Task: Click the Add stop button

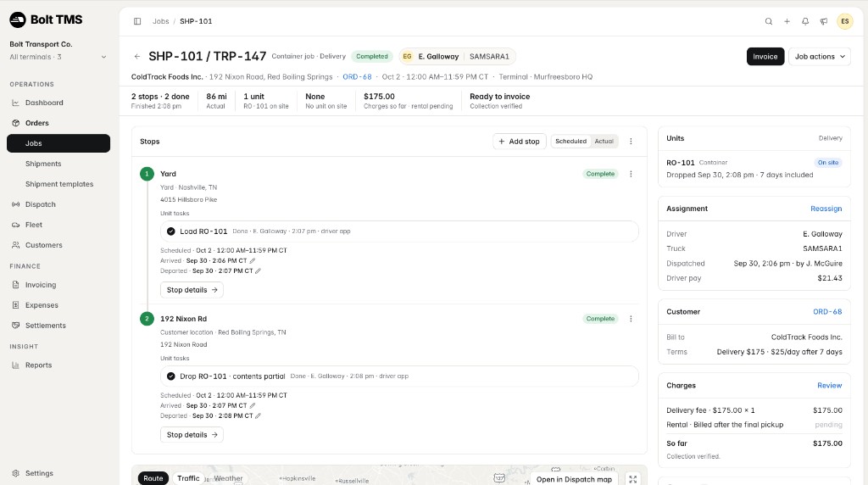Action: [x=520, y=142]
